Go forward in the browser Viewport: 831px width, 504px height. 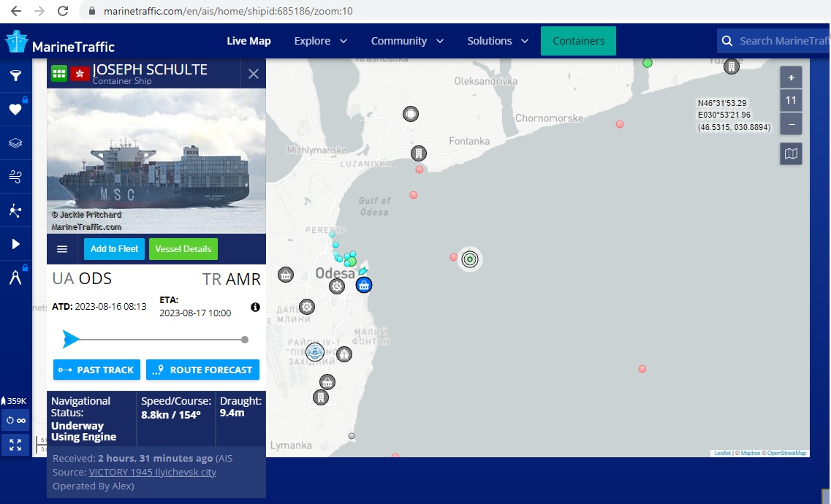click(39, 10)
